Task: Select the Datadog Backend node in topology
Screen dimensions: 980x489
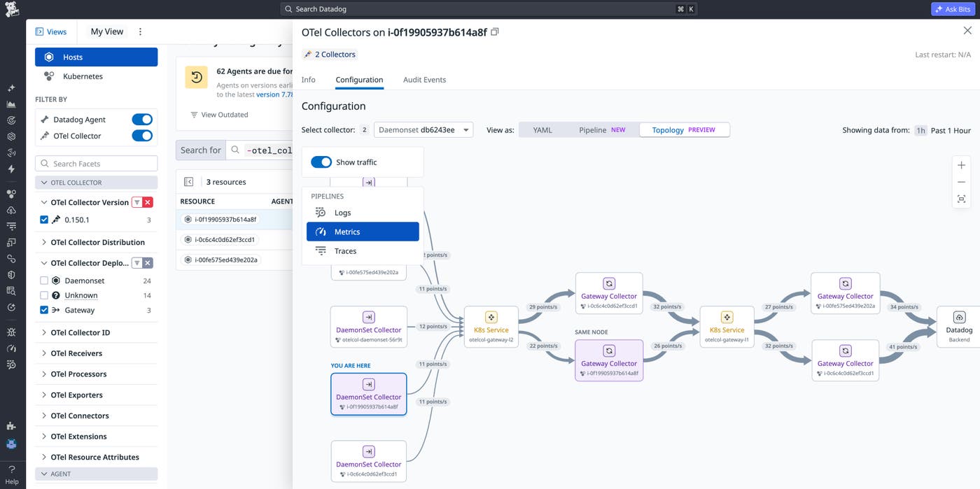Action: click(959, 327)
